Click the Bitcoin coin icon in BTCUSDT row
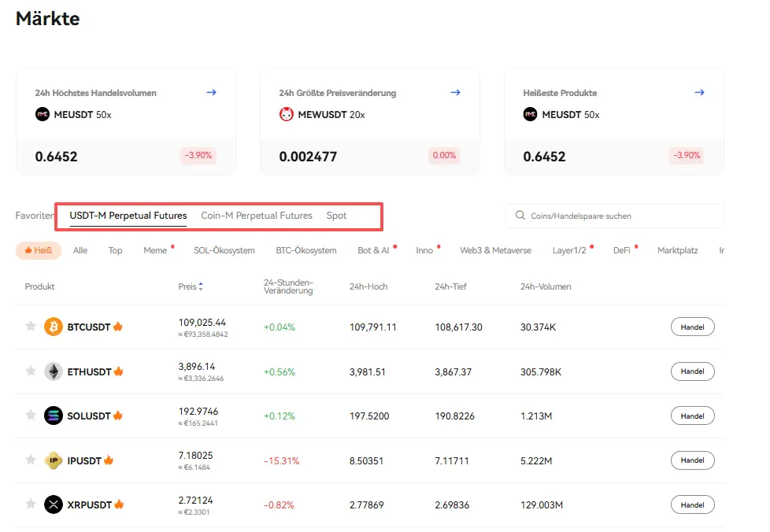Image resolution: width=770 pixels, height=532 pixels. [54, 327]
